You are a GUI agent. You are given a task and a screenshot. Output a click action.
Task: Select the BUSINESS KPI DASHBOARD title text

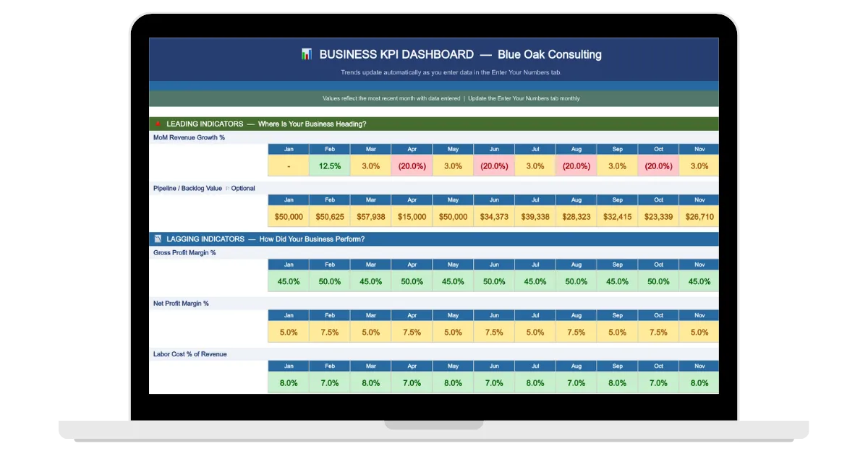pos(396,54)
